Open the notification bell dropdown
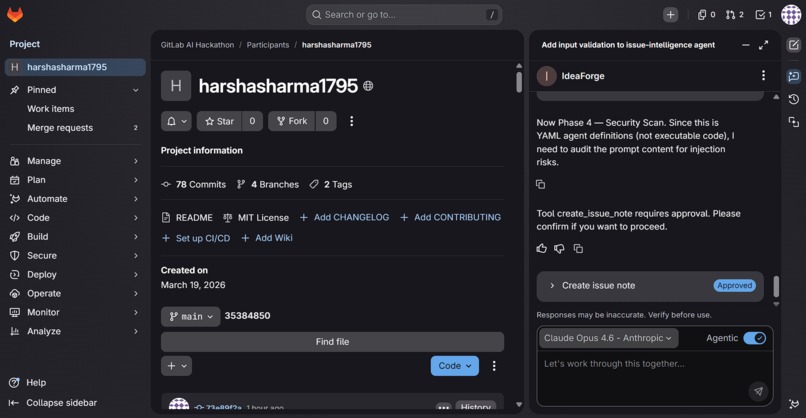Screen dimensions: 806x418 [176, 121]
